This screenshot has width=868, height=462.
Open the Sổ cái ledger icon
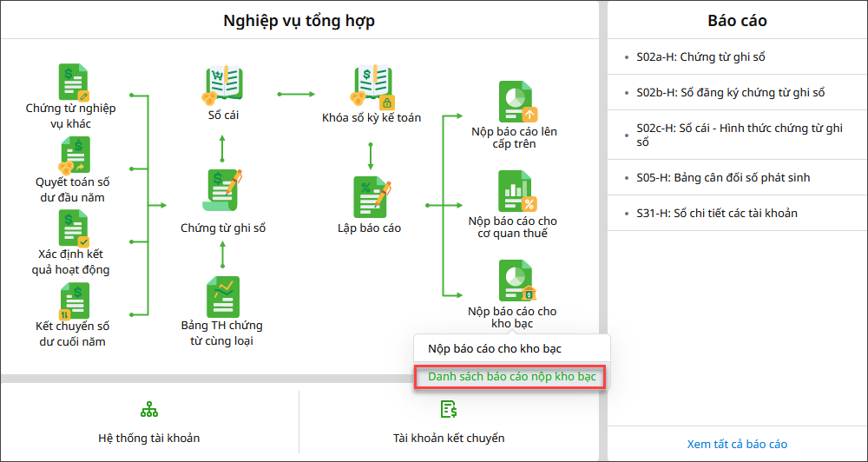point(222,84)
